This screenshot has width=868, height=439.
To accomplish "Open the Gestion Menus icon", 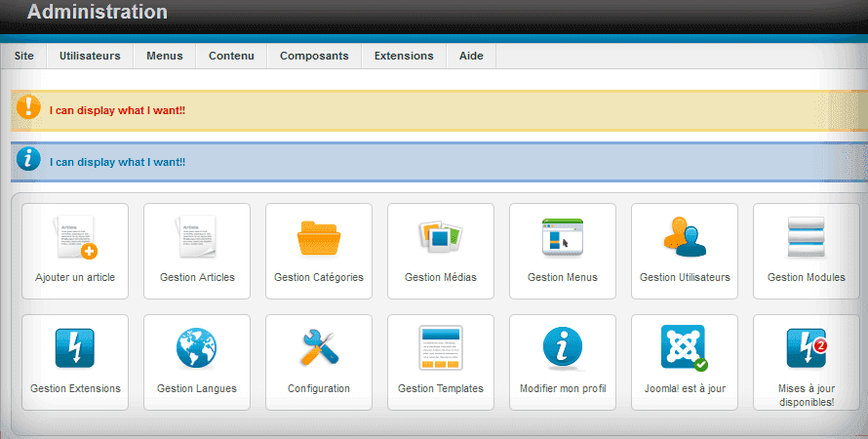I will coord(563,238).
